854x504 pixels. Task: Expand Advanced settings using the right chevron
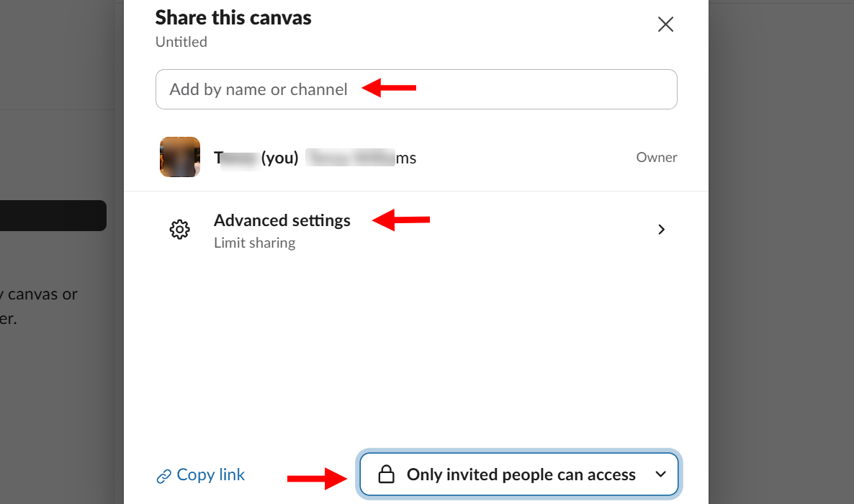pos(661,229)
